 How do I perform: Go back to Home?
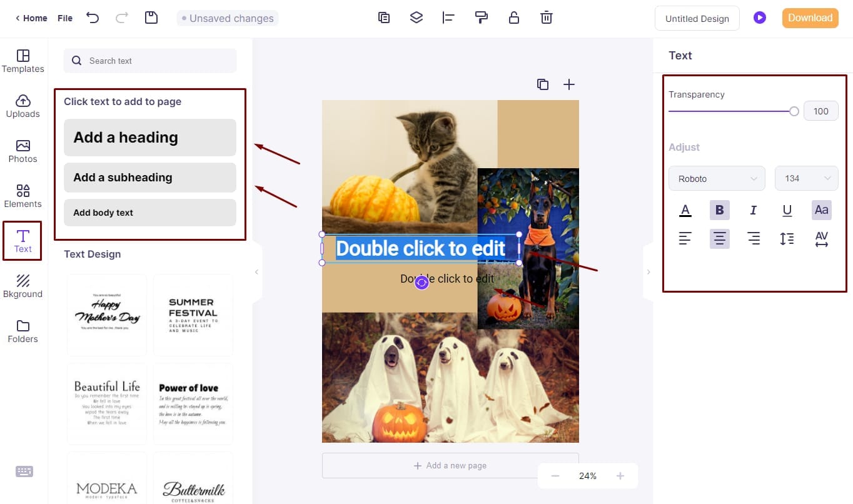tap(31, 18)
